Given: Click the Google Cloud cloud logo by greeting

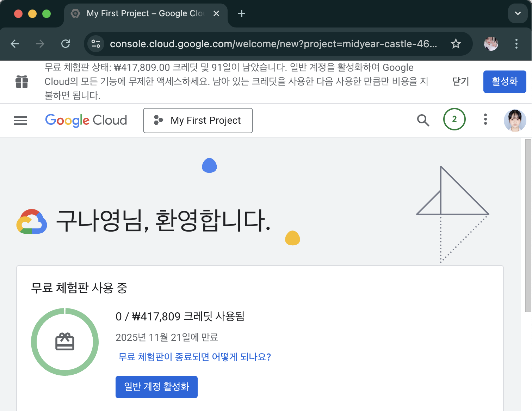Looking at the screenshot, I should pyautogui.click(x=32, y=221).
